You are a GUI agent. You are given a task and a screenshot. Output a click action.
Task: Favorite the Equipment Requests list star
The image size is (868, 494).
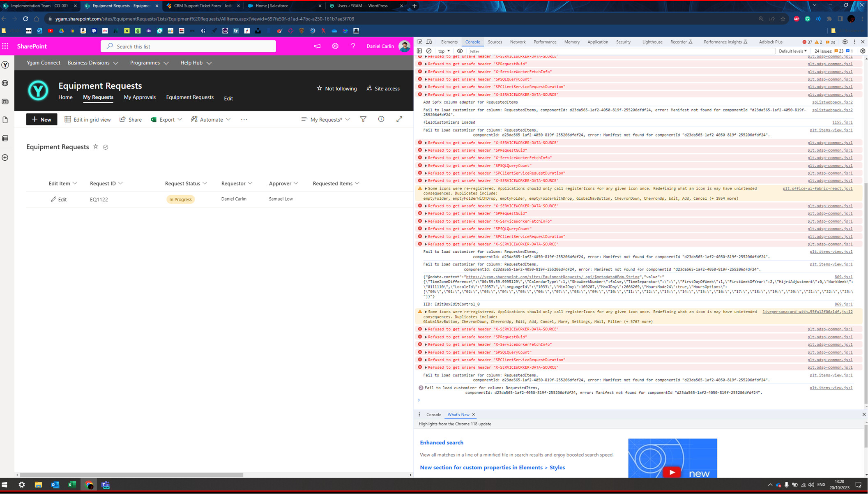[x=96, y=147]
